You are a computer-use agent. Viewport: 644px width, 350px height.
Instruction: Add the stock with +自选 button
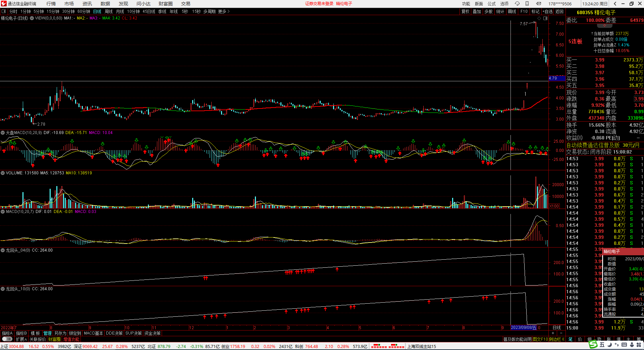(547, 11)
